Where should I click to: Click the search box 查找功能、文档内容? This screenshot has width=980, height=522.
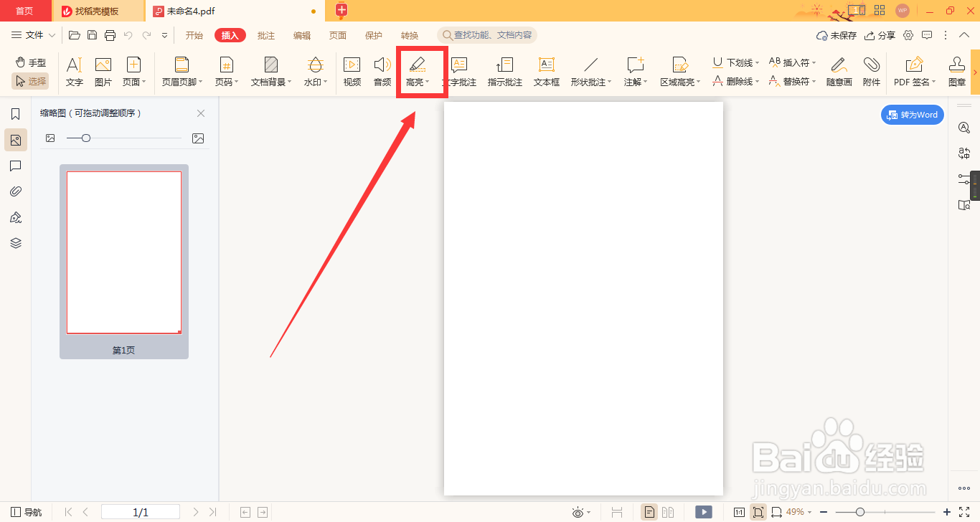pyautogui.click(x=487, y=35)
